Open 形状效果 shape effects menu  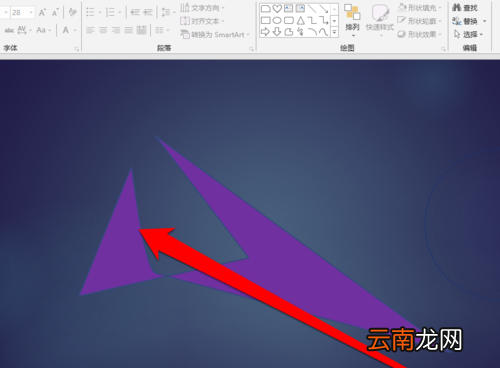pos(419,34)
